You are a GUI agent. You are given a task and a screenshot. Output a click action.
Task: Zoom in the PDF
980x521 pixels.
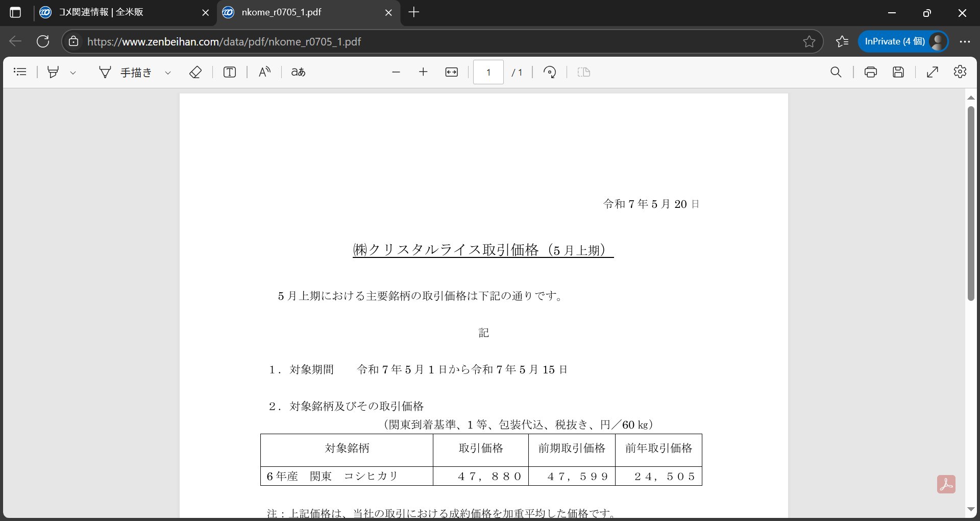pos(423,72)
